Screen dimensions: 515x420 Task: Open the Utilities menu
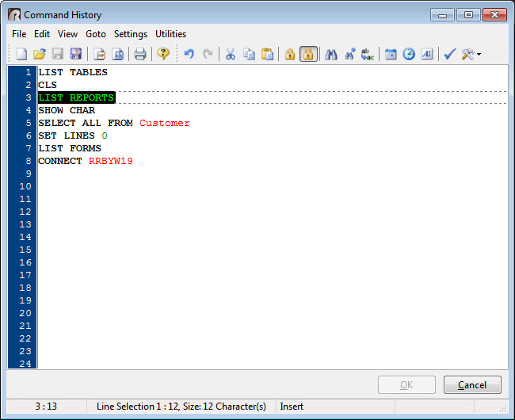point(170,34)
